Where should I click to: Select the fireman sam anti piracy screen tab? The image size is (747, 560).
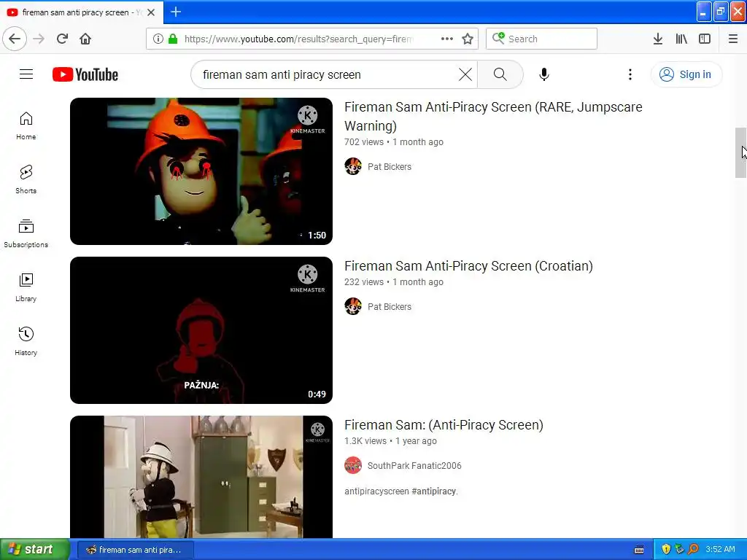pyautogui.click(x=82, y=12)
